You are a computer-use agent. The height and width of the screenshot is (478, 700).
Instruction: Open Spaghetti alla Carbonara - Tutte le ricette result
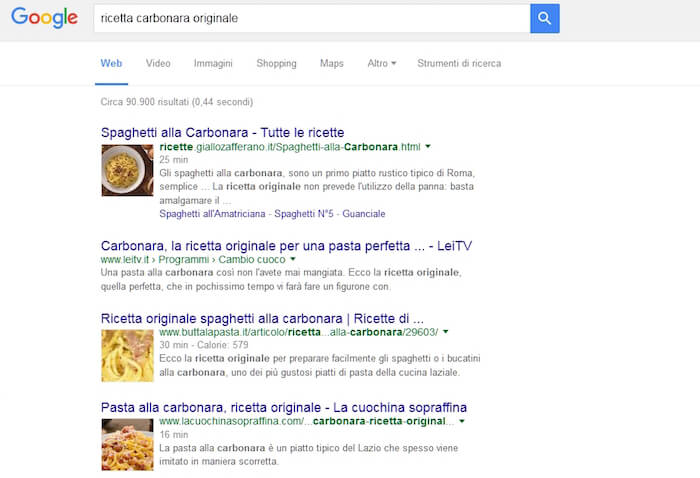point(222,133)
